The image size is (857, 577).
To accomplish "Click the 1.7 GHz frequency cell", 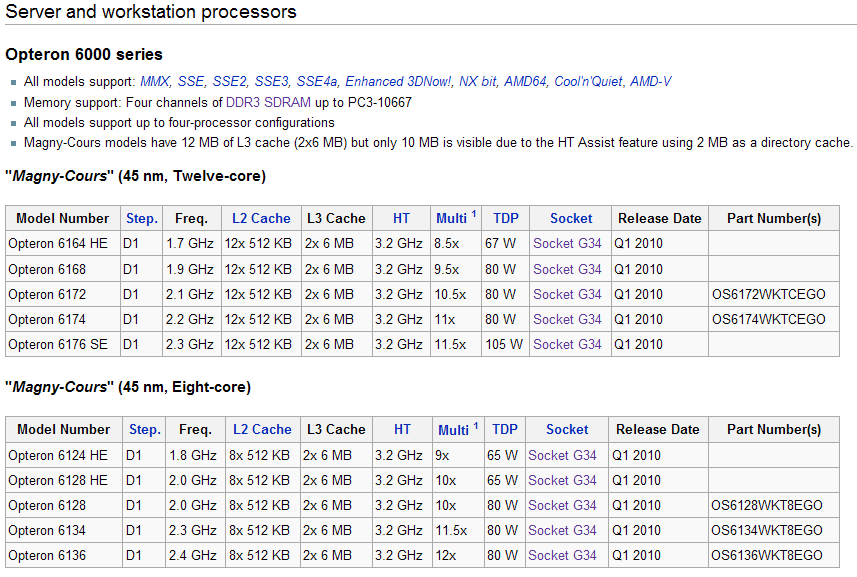I will (191, 243).
